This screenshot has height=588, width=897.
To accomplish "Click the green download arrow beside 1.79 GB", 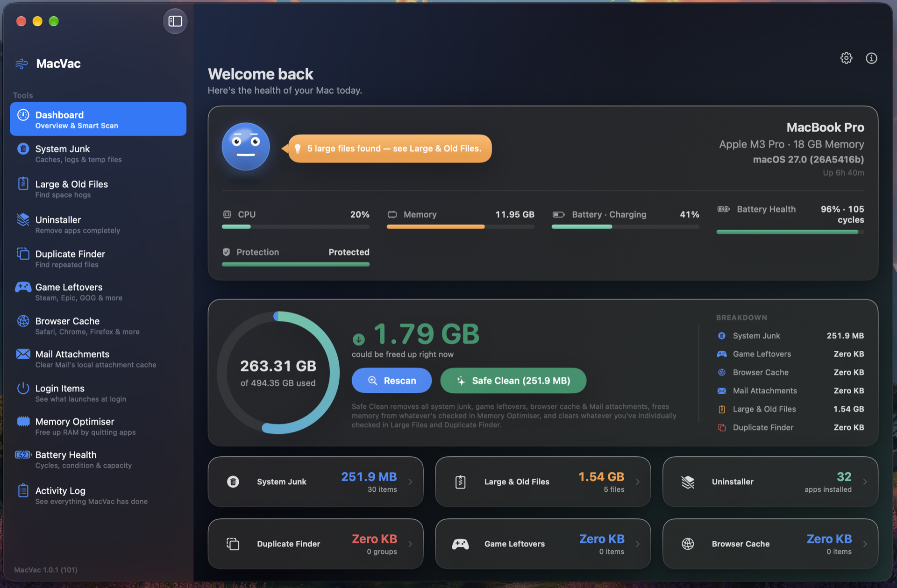I will point(358,339).
